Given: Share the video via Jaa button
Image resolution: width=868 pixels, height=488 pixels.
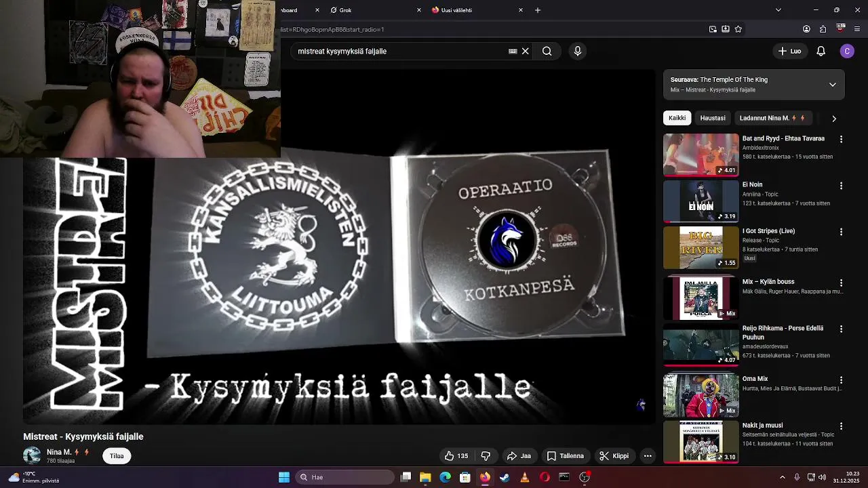Looking at the screenshot, I should 519,456.
